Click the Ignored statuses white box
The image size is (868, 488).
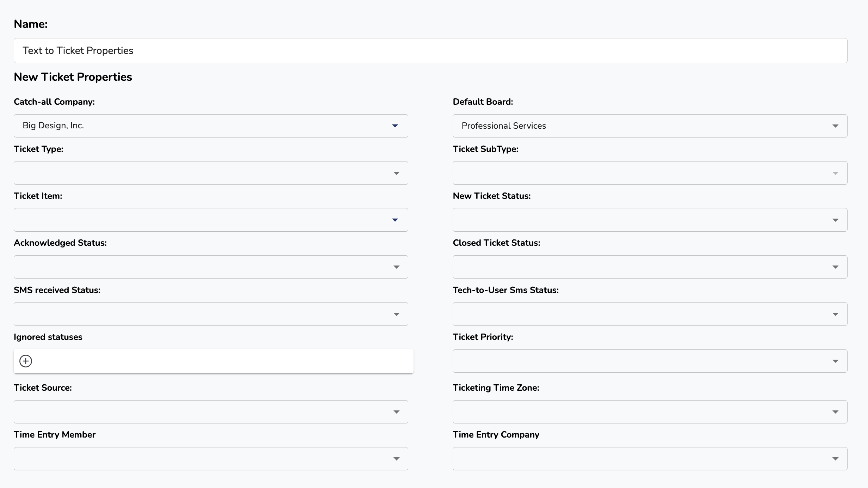point(225,361)
